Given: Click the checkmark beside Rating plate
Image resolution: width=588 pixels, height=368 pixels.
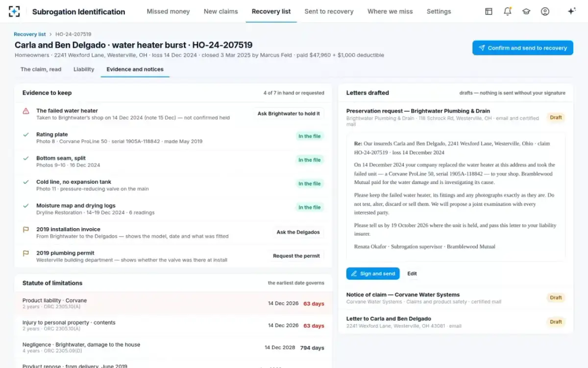Looking at the screenshot, I should [x=26, y=134].
